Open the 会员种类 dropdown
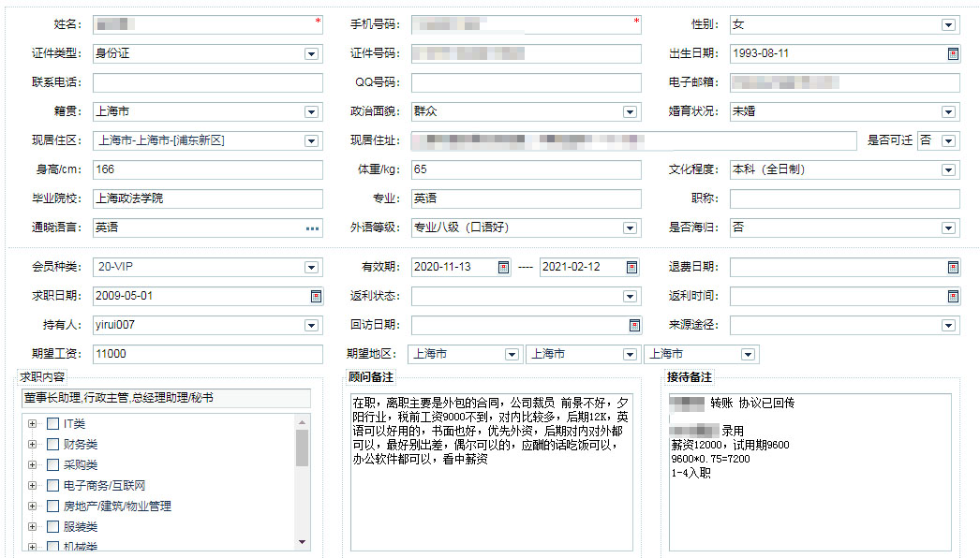 point(311,268)
